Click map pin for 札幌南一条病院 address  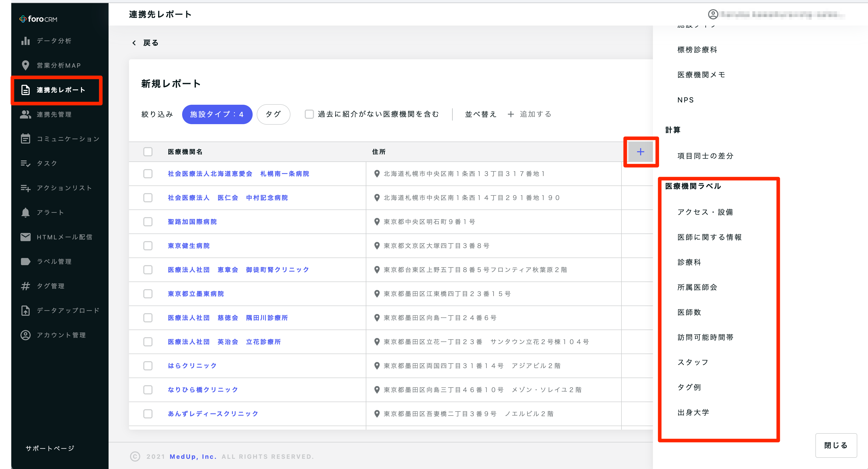[x=377, y=174]
